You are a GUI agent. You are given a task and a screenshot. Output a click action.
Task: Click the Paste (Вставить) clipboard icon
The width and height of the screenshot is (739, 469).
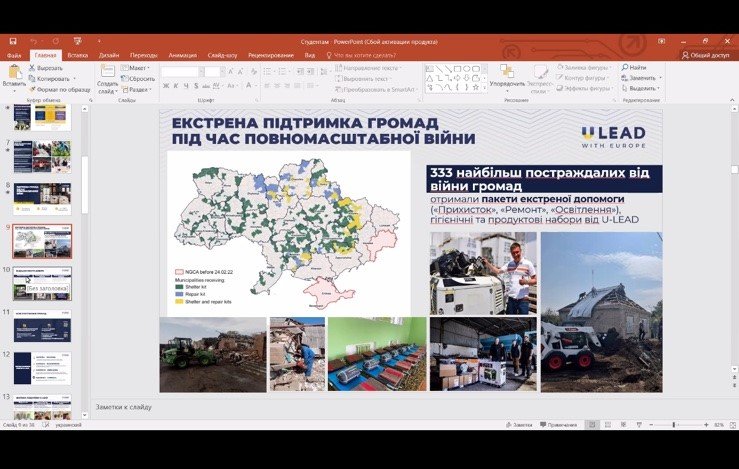click(x=14, y=73)
